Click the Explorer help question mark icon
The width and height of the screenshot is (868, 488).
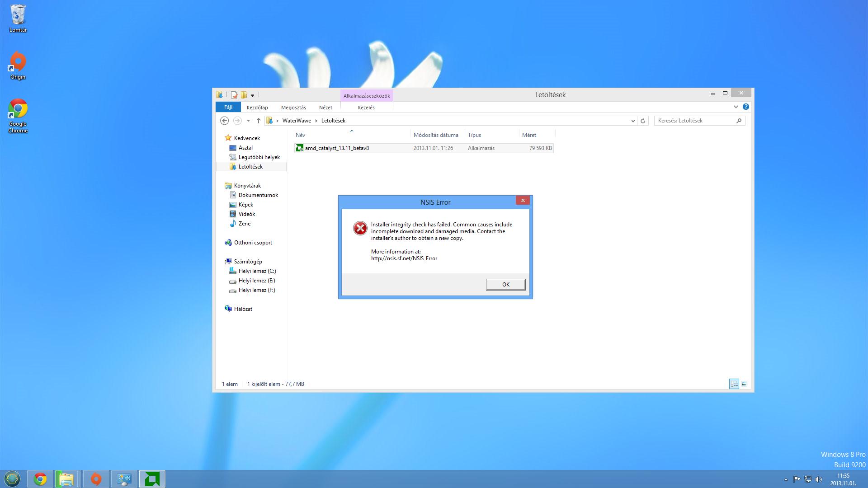(x=745, y=107)
